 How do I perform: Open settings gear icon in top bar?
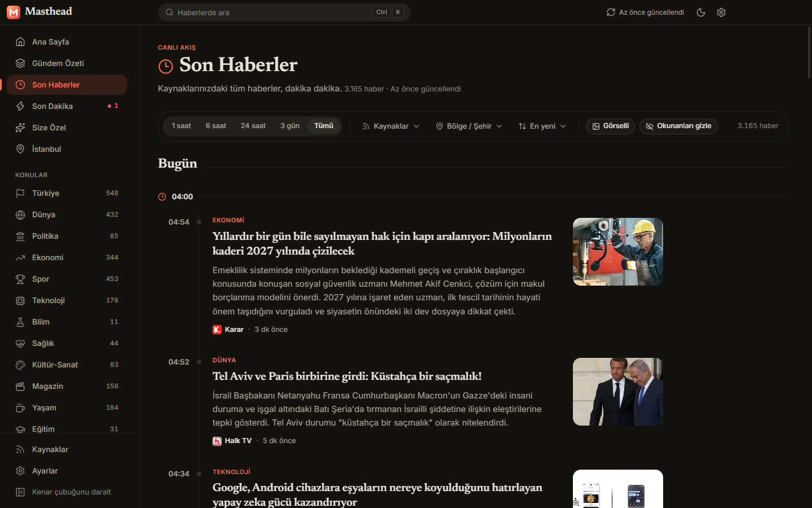[x=721, y=12]
